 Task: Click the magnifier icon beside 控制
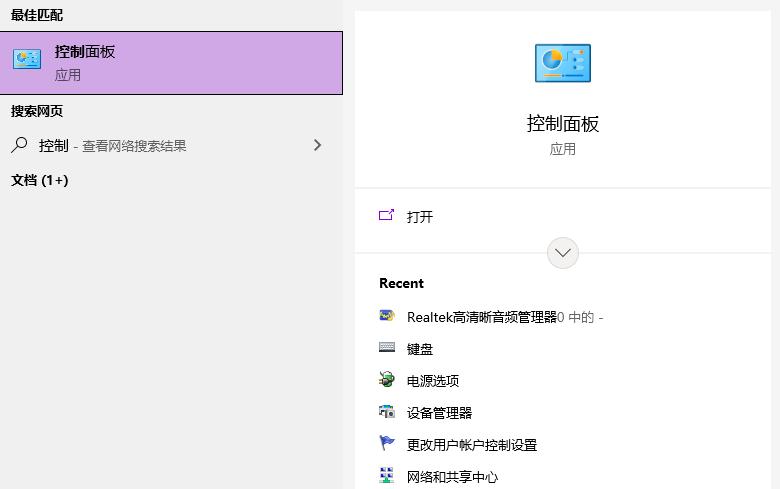point(19,145)
